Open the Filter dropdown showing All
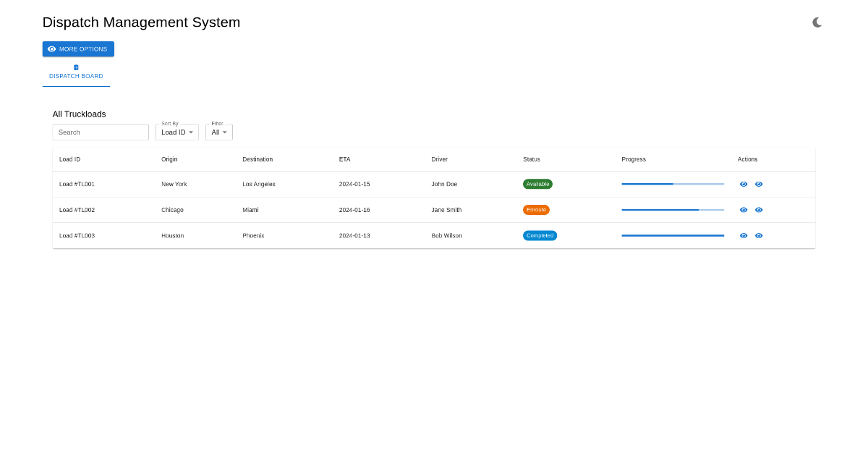868x456 pixels. [218, 132]
